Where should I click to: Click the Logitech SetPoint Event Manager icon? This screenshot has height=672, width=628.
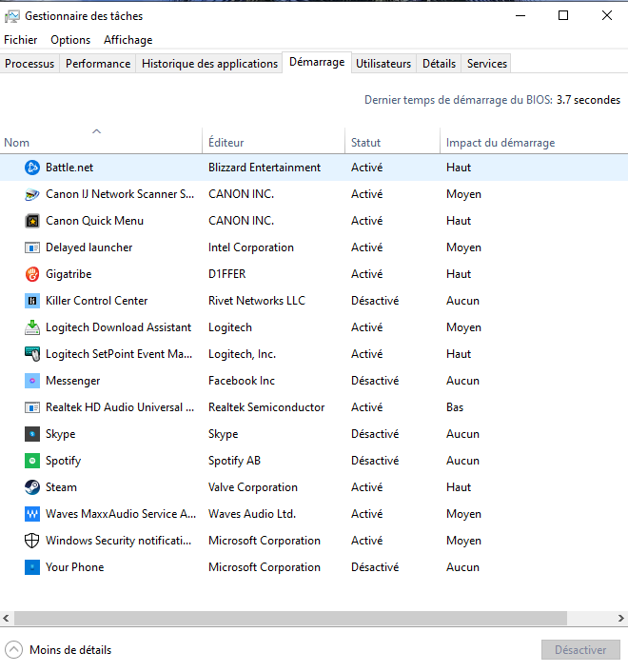coord(32,354)
